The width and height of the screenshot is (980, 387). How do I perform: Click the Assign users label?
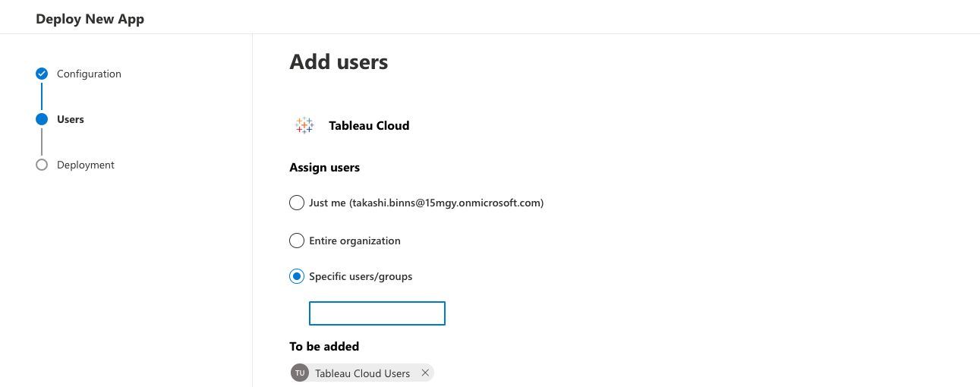pyautogui.click(x=325, y=167)
